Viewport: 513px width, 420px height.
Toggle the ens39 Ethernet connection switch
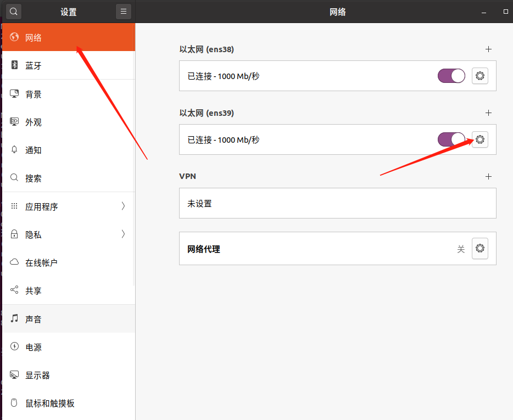tap(451, 139)
